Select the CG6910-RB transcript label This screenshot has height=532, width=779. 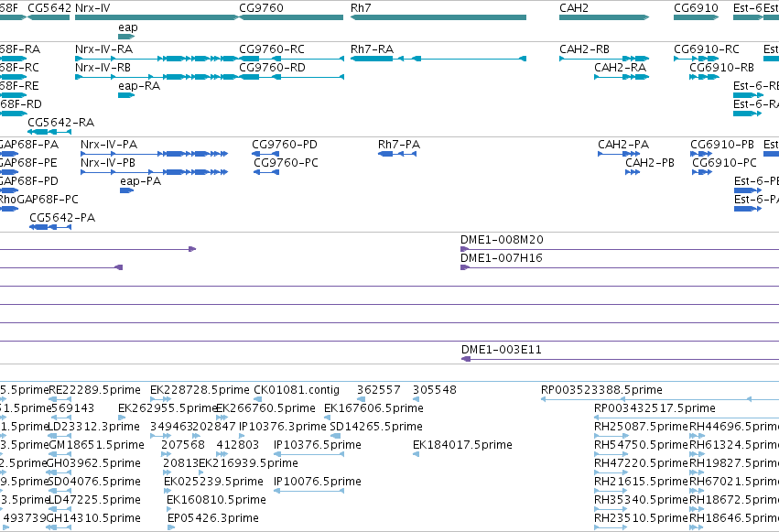[x=721, y=68]
